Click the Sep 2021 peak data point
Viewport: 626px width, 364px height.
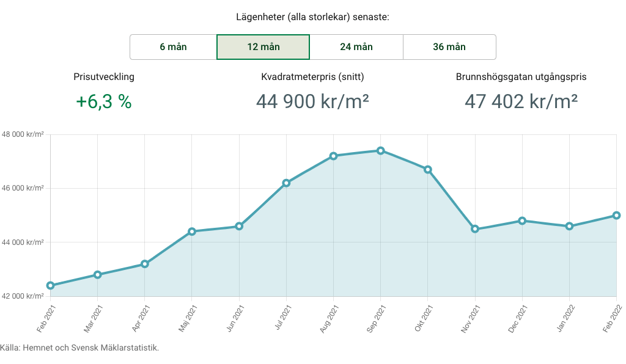380,150
